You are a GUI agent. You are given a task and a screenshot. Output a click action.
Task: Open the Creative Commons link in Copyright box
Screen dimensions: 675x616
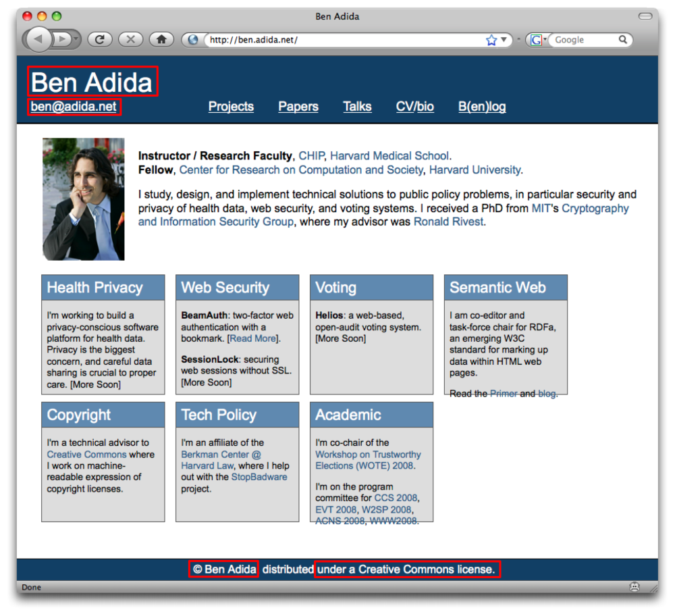pos(86,455)
